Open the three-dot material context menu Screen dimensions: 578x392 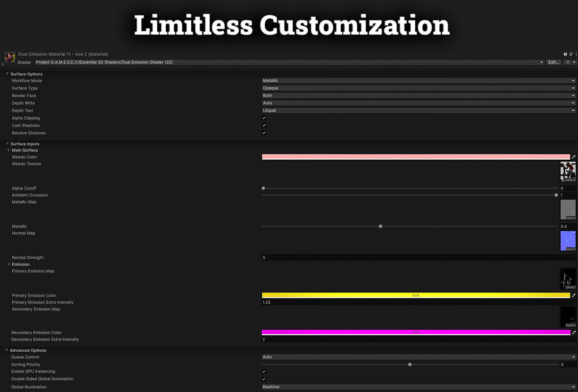point(576,54)
